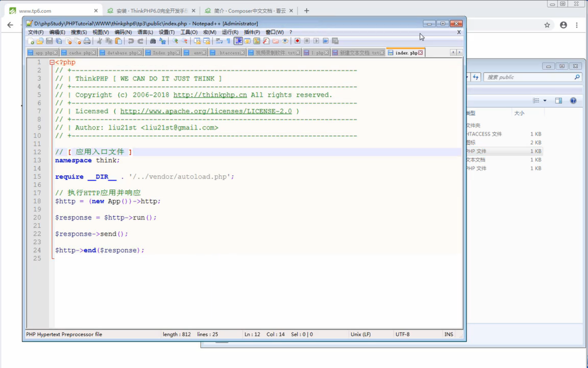The image size is (588, 368).
Task: Click the Close file toolbar icon
Action: (x=68, y=41)
